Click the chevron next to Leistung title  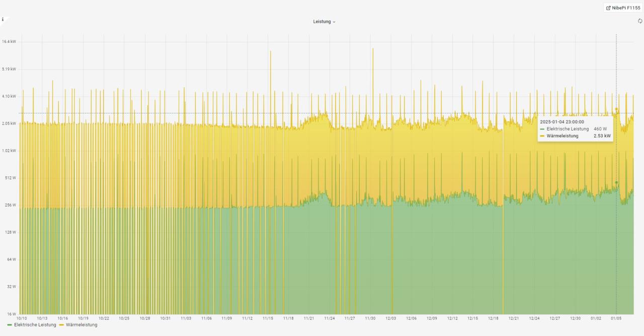[x=334, y=22]
